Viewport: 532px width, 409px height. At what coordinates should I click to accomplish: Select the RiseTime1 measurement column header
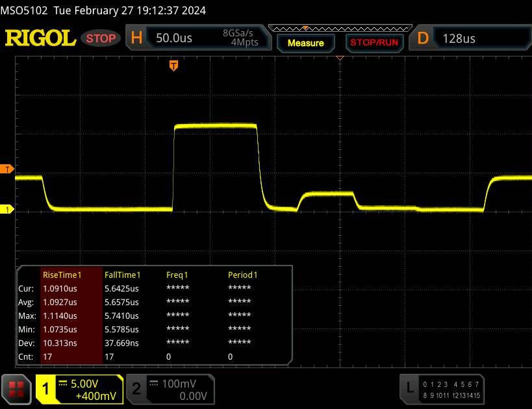[62, 275]
